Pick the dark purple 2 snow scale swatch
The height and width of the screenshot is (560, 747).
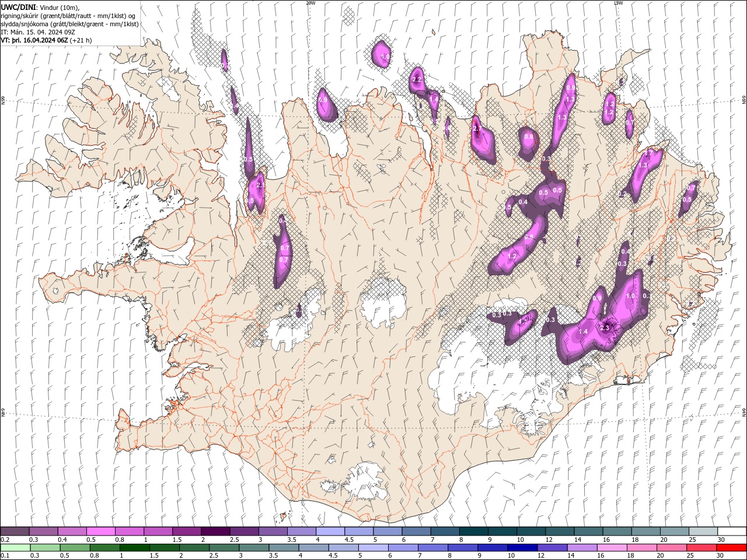(x=215, y=531)
